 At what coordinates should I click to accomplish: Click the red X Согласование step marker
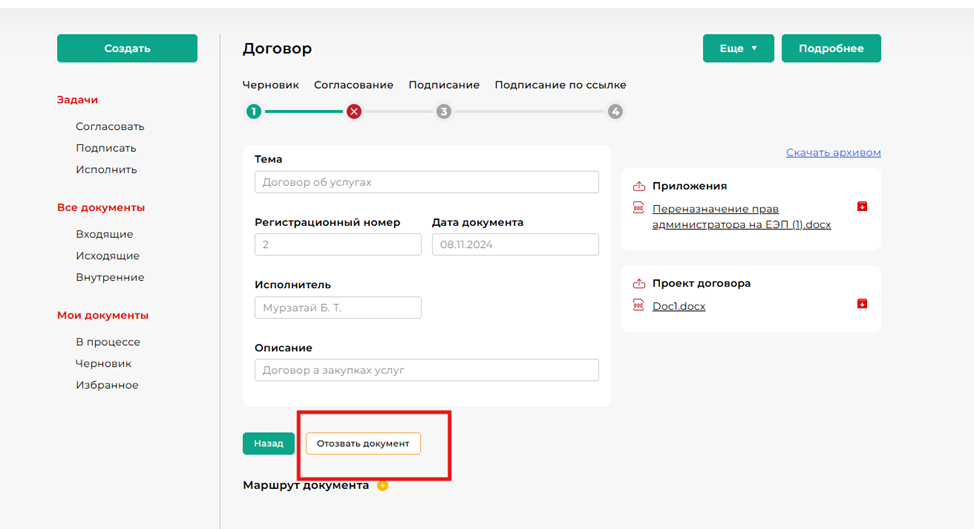(x=353, y=112)
